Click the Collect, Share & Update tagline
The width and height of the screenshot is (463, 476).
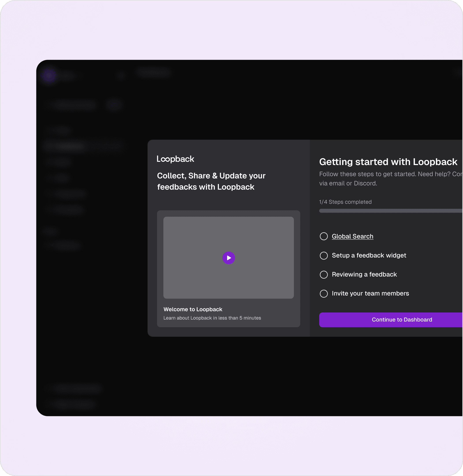pos(211,181)
